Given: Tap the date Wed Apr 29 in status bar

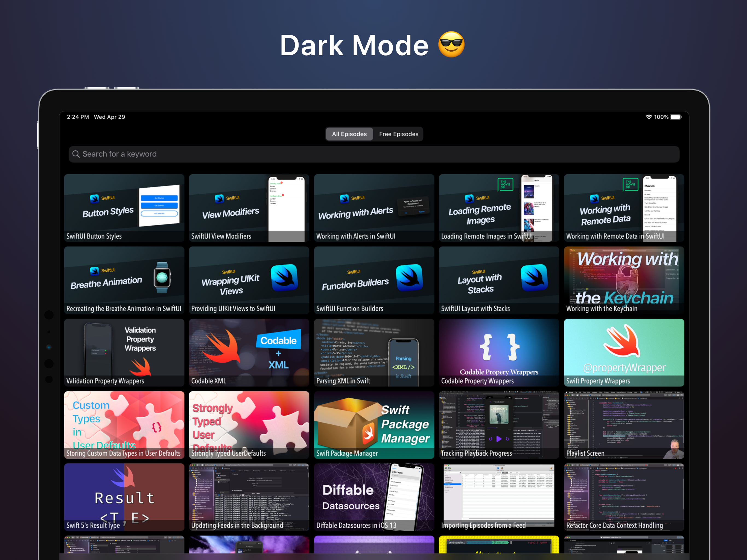Looking at the screenshot, I should pos(109,117).
